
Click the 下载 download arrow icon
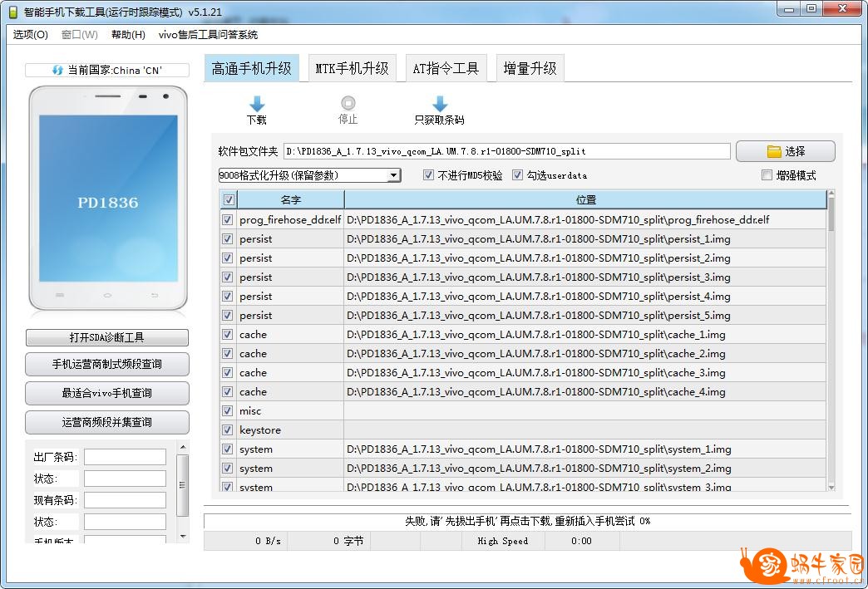click(257, 103)
